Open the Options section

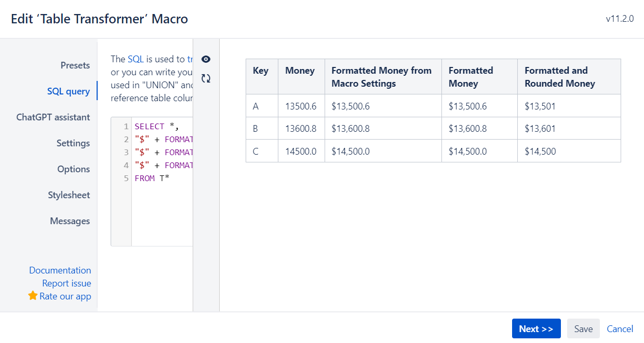pos(73,169)
